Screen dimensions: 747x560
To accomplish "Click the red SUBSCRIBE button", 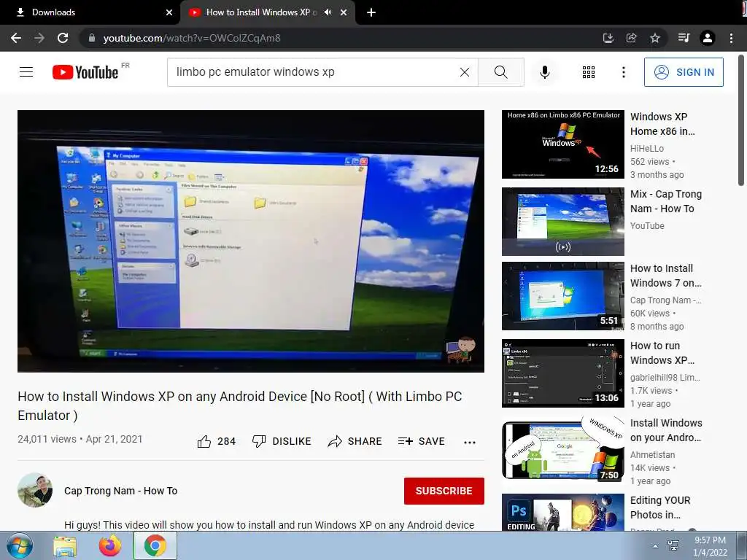I will pyautogui.click(x=444, y=491).
